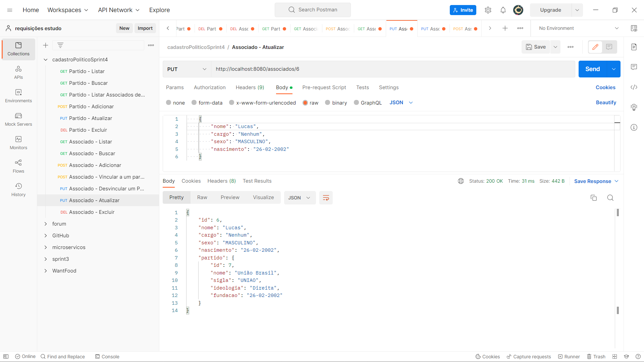Screen dimensions: 644x362
Task: Show request History
Action: [18, 189]
